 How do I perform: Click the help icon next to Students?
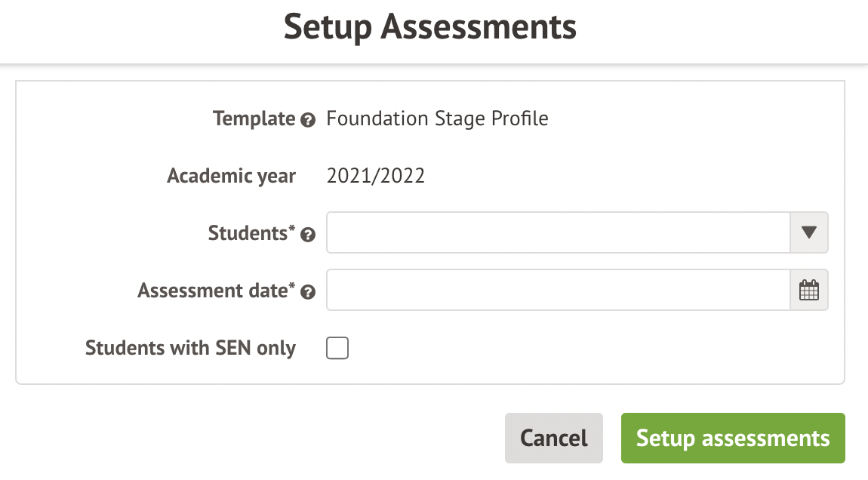[x=307, y=235]
